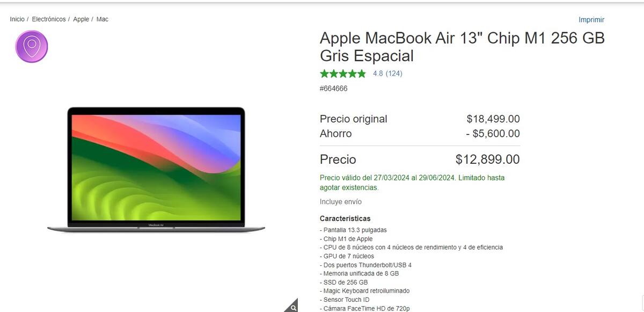Click the Imprimir print link
Image resolution: width=644 pixels, height=312 pixels.
tap(591, 20)
